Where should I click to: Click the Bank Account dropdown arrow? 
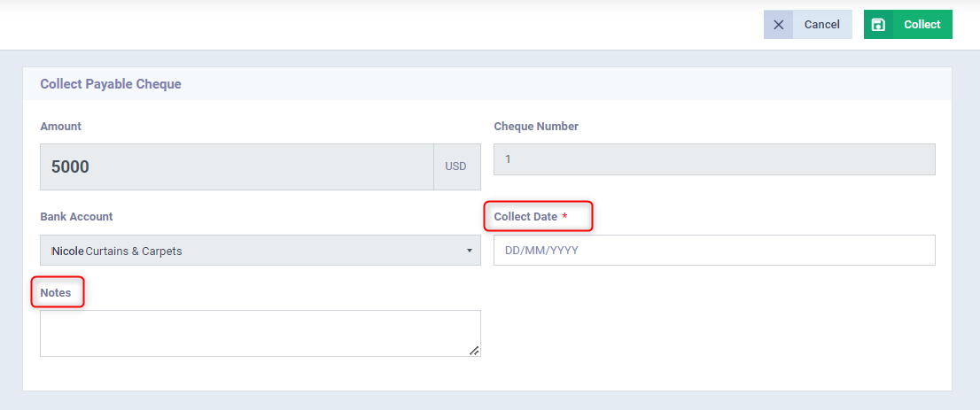click(x=470, y=251)
